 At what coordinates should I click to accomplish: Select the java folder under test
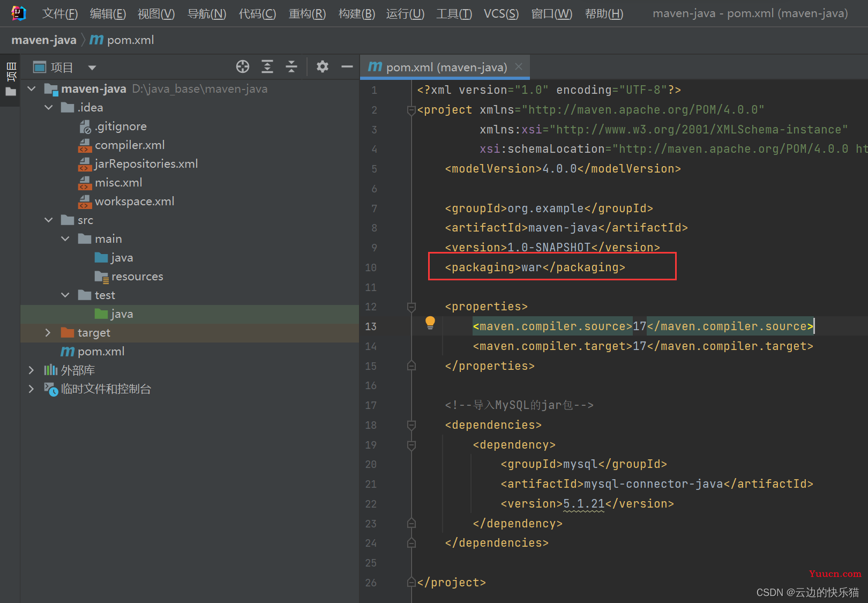coord(122,314)
